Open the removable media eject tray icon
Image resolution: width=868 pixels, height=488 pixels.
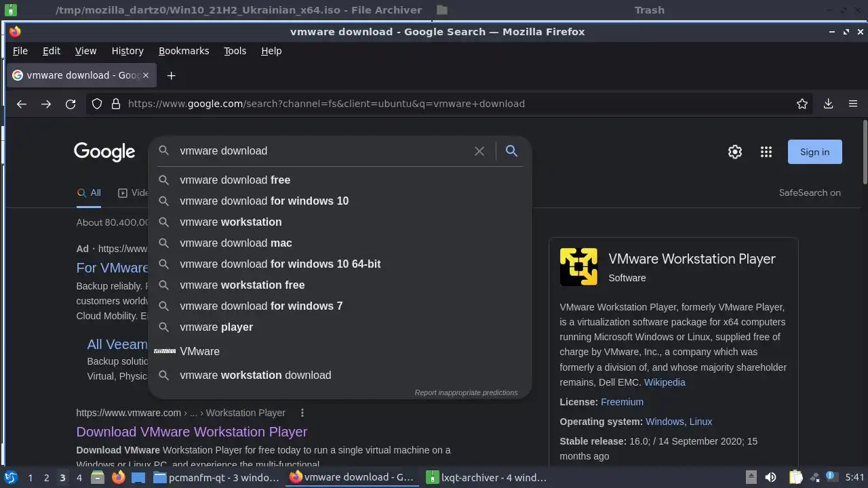tap(751, 477)
